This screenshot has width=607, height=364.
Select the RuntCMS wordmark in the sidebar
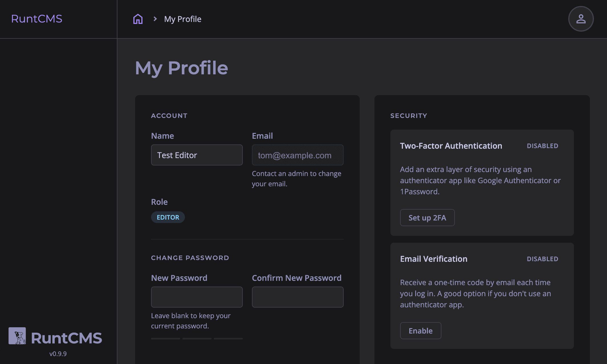[x=37, y=19]
